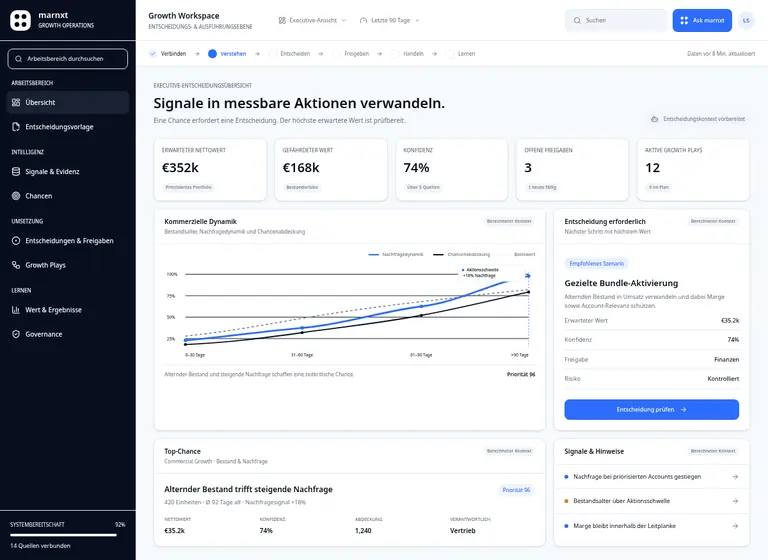Screen dimensions: 768x560
Task: Click arrow next to Bestandsalter über Aktionsschwelle
Action: tap(735, 501)
